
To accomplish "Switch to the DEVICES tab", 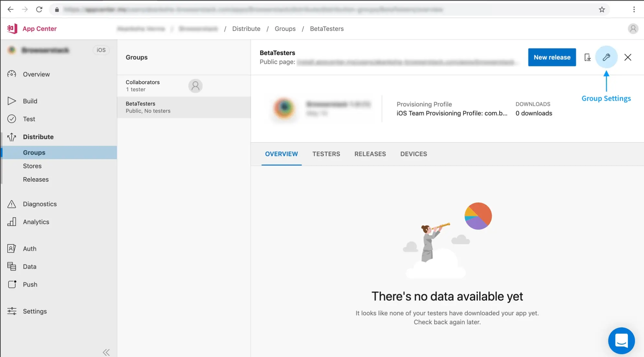I will point(414,154).
